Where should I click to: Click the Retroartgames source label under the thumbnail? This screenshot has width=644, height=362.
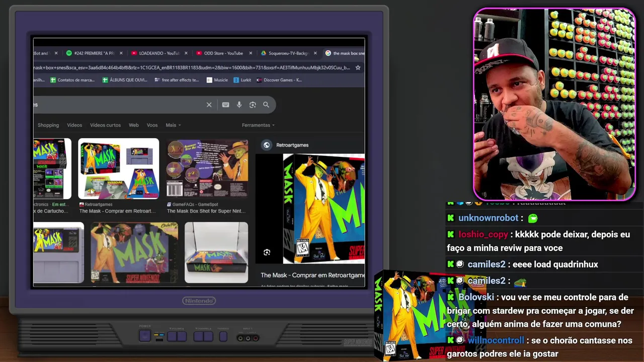[99, 205]
